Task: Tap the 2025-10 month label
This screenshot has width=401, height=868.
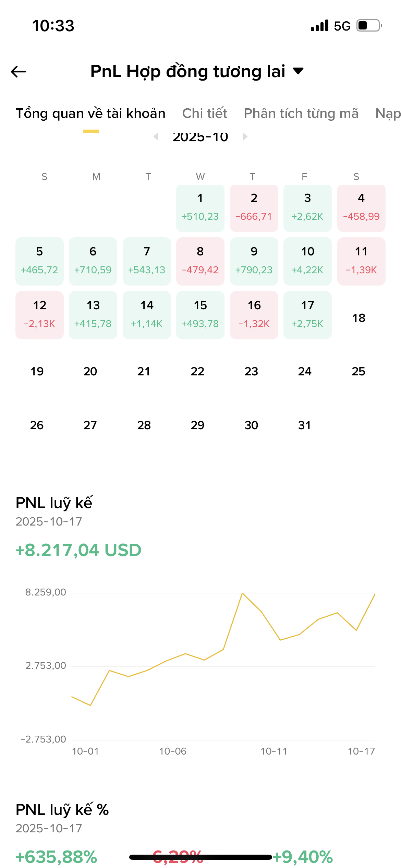Action: pyautogui.click(x=200, y=137)
